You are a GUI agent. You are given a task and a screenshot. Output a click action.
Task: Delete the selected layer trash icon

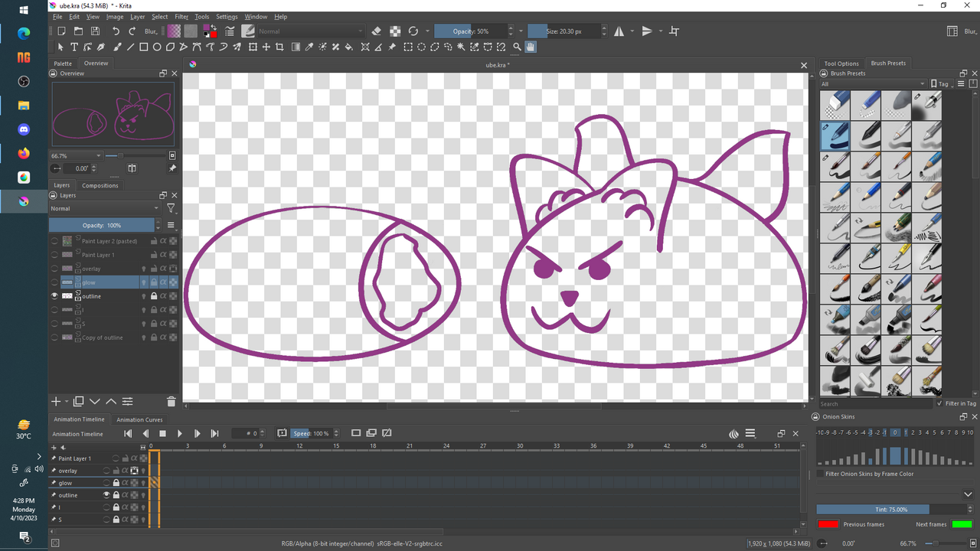(x=171, y=401)
